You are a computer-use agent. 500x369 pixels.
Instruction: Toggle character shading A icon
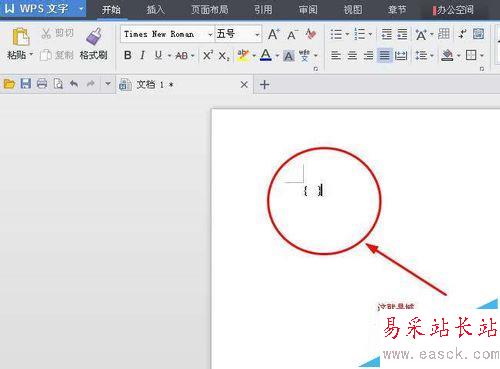pyautogui.click(x=289, y=56)
